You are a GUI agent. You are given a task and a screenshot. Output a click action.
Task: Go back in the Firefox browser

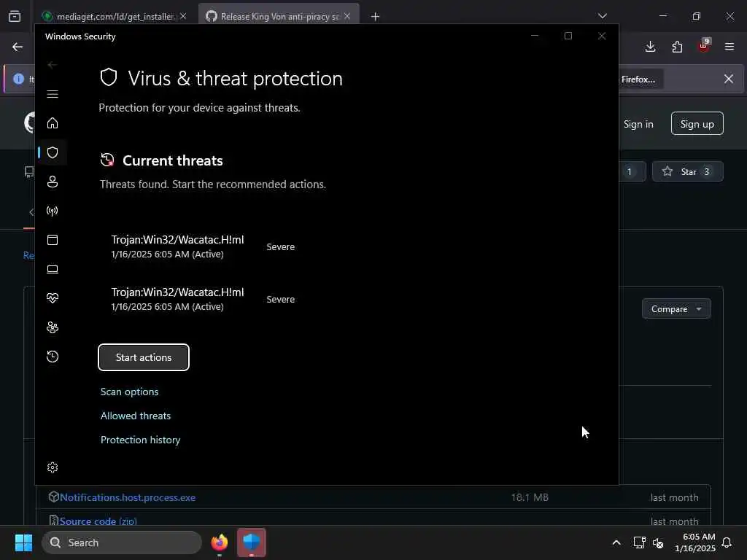pos(18,47)
